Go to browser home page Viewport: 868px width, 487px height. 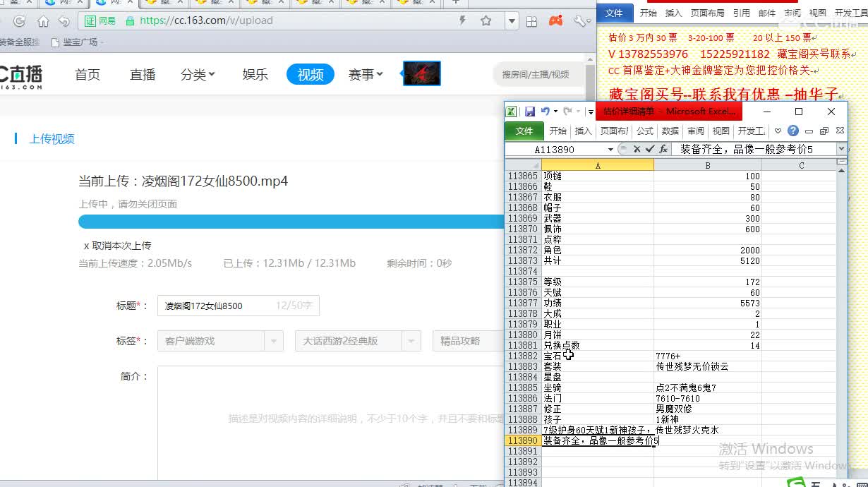coord(43,20)
